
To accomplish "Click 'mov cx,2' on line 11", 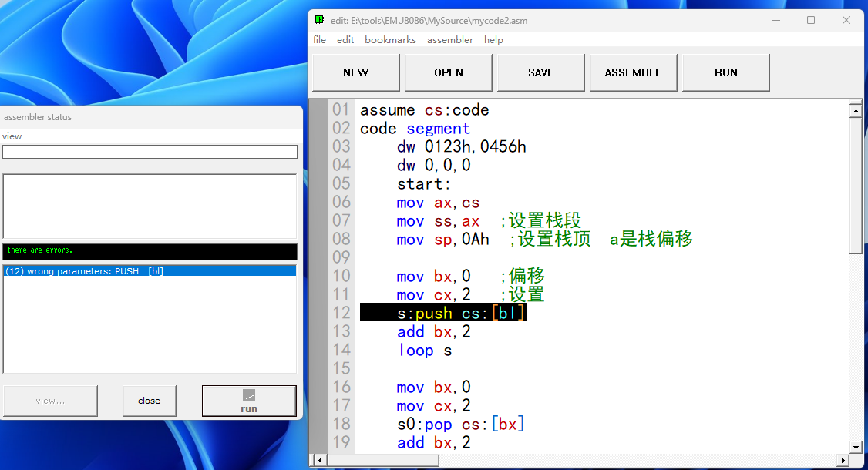I will coord(434,295).
